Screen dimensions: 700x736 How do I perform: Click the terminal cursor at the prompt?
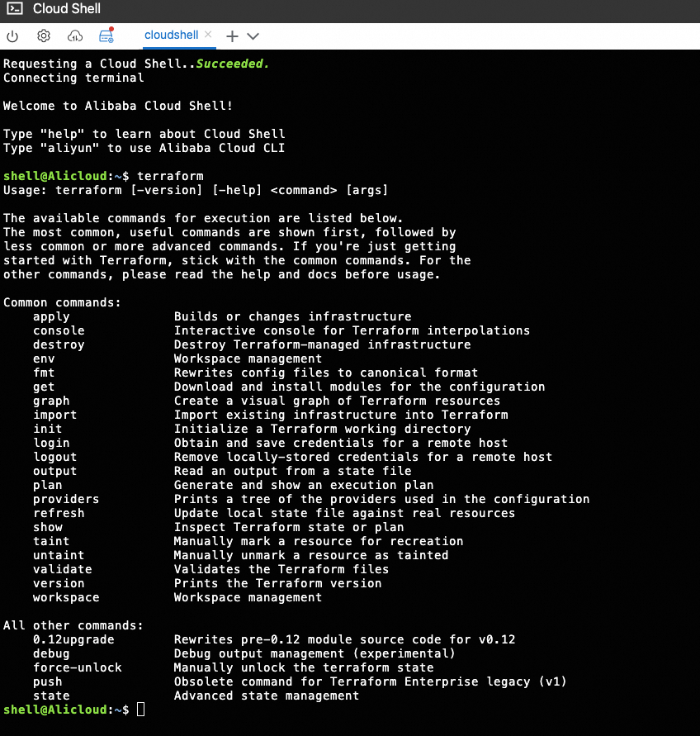tap(141, 710)
